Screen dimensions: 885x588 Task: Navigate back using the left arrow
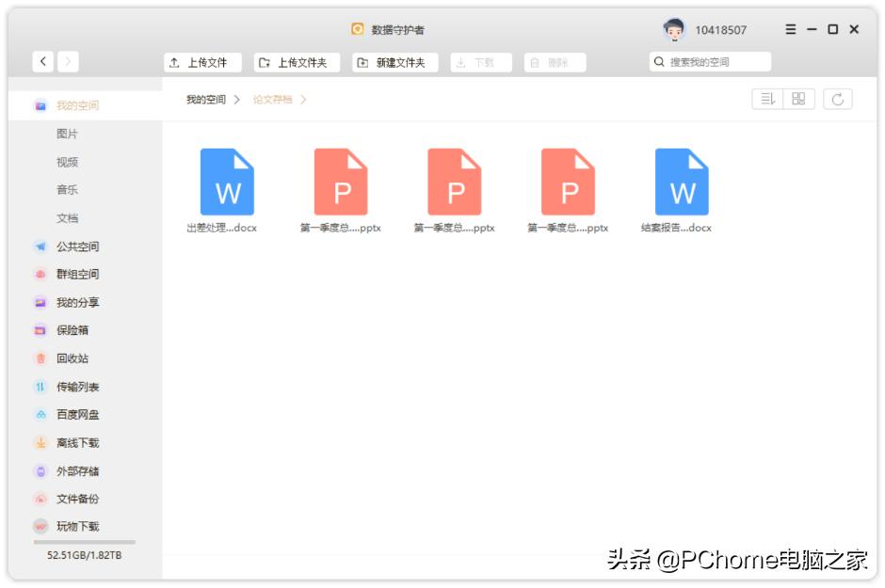click(x=44, y=59)
